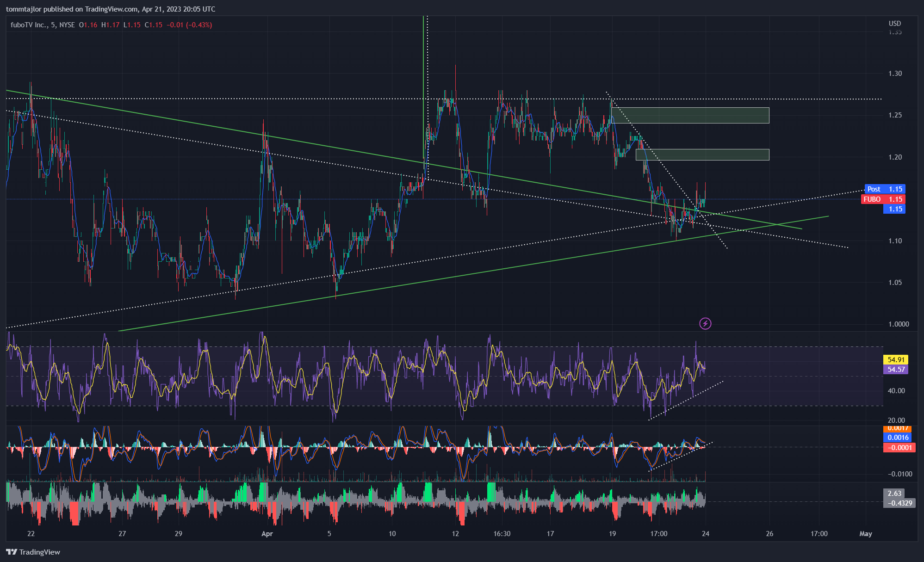This screenshot has width=924, height=562.
Task: Click the USD currency label on price axis
Action: point(895,24)
